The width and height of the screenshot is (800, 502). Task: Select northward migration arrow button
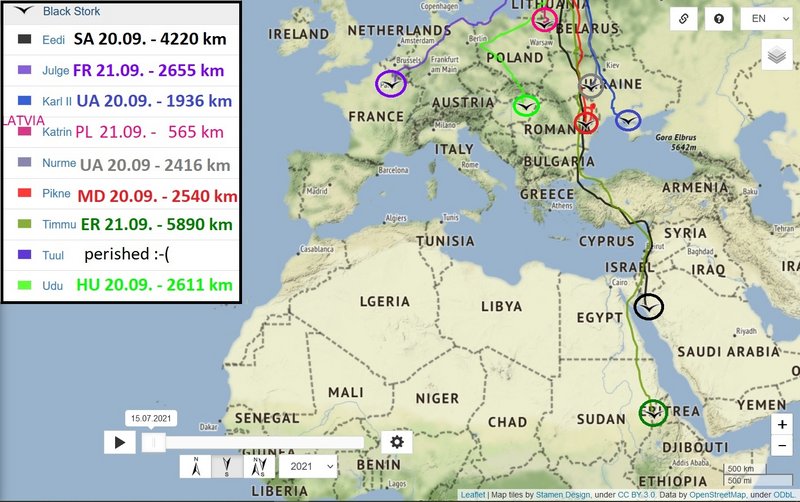pos(195,466)
